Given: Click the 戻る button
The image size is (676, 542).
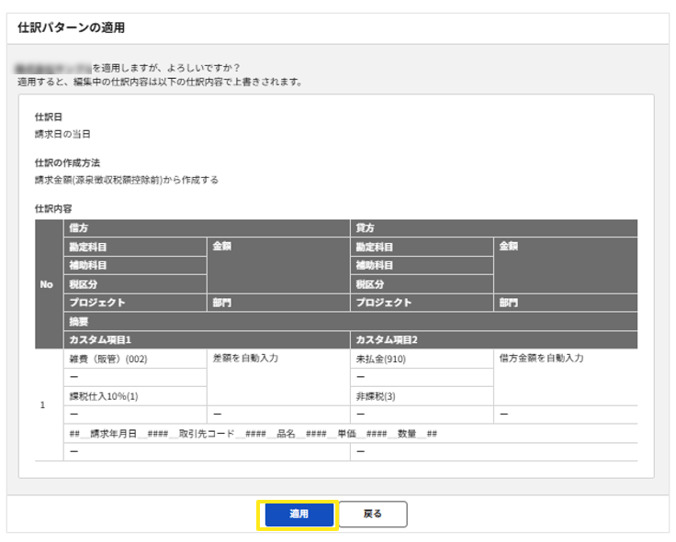Looking at the screenshot, I should [373, 514].
